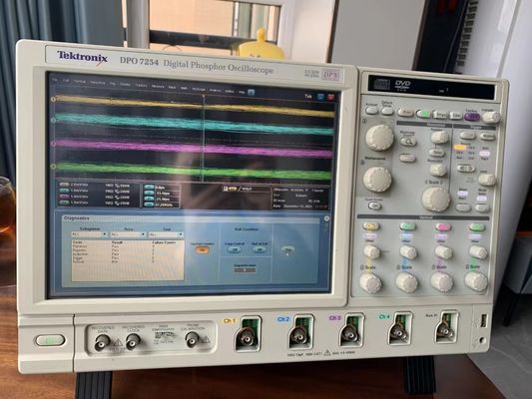The image size is (532, 399).
Task: Click the blue icon beside Help menu
Action: tap(252, 92)
